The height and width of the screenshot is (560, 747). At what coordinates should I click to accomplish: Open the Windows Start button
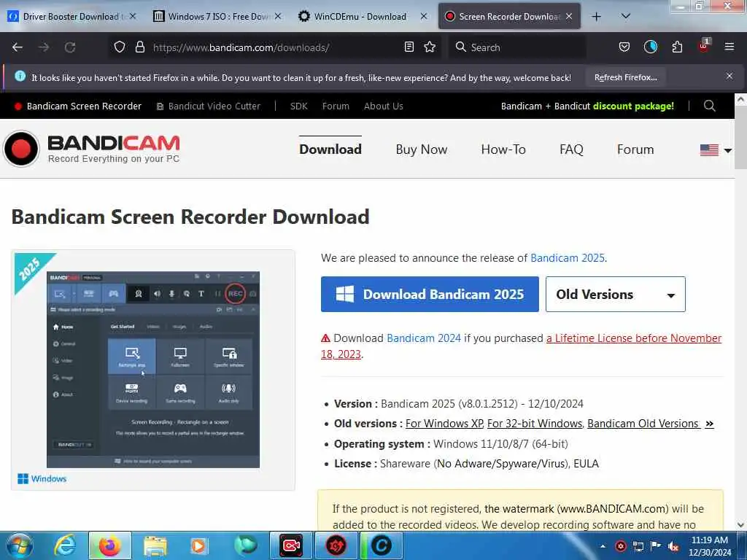(19, 545)
